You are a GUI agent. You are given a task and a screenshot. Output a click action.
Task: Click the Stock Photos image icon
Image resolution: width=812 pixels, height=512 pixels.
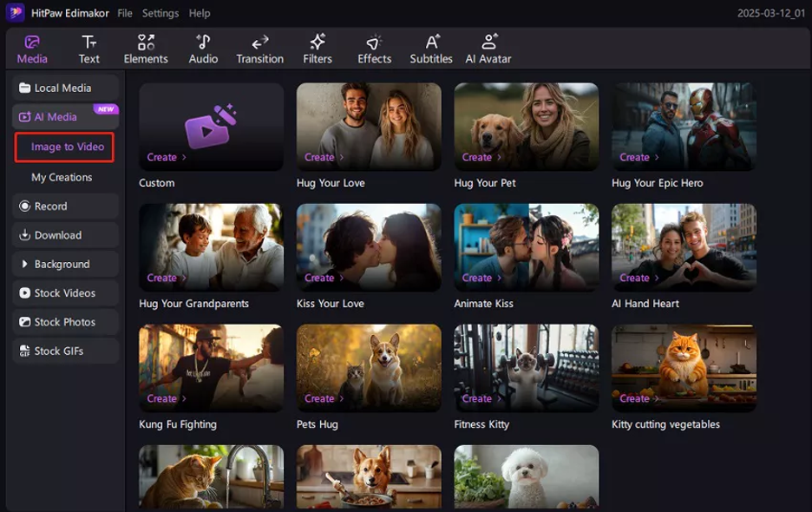(x=24, y=322)
